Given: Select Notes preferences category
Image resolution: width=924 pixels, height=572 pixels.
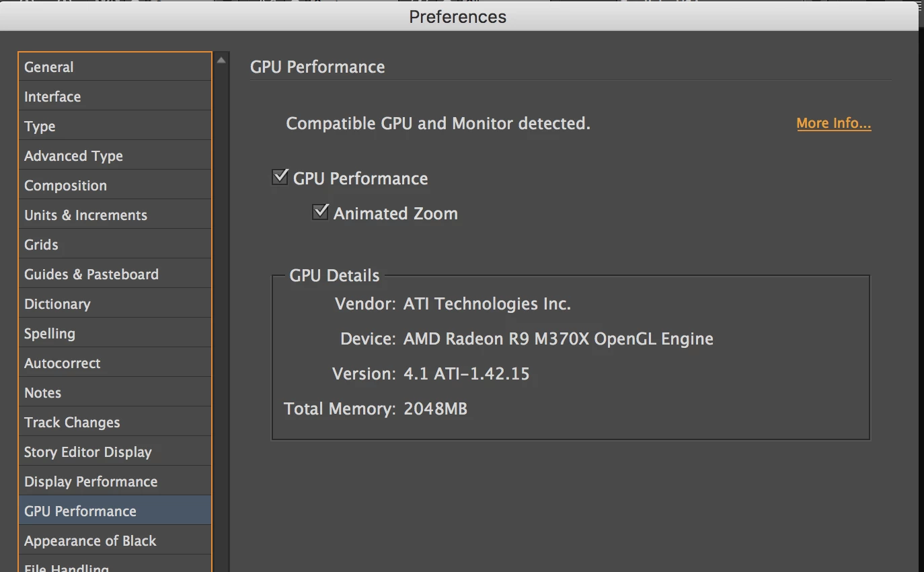Looking at the screenshot, I should pyautogui.click(x=42, y=393).
